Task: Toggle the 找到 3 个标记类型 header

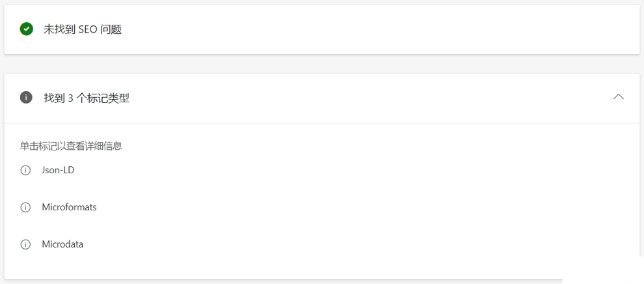Action: 322,98
